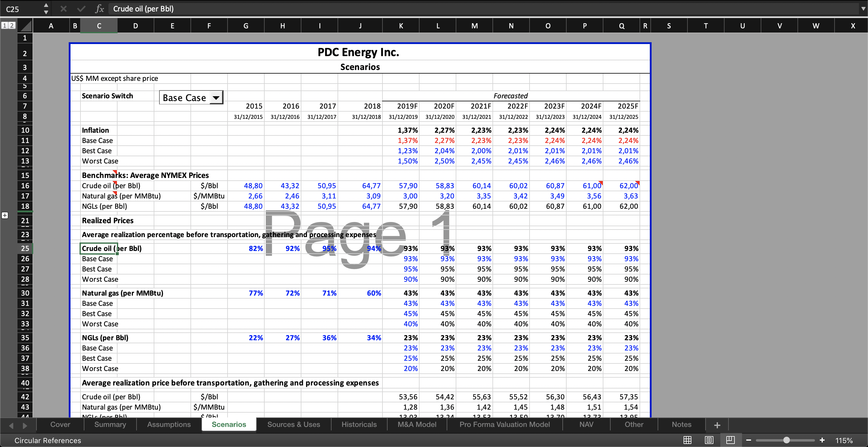The height and width of the screenshot is (447, 868).
Task: Click next sheet navigation arrow
Action: 25,425
